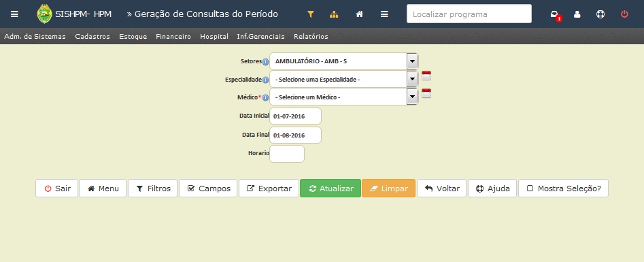
Task: Open the notifications inbox with red badge
Action: [555, 15]
